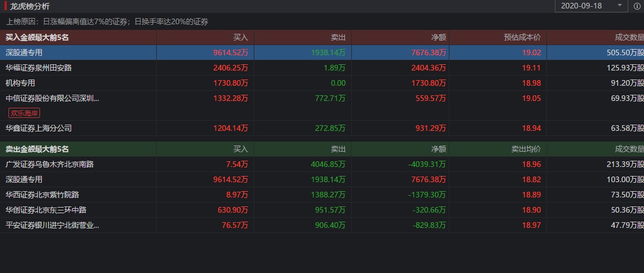Click the -1379.30万 net amount cell

427,195
